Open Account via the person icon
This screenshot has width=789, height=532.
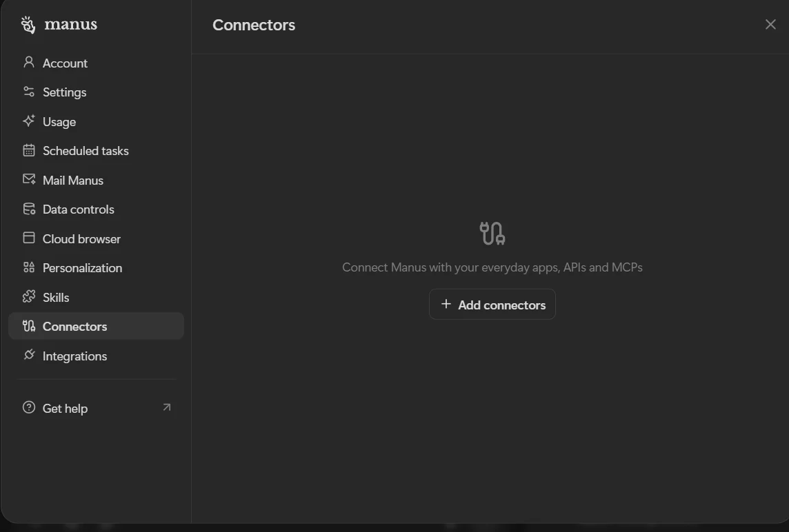point(28,63)
